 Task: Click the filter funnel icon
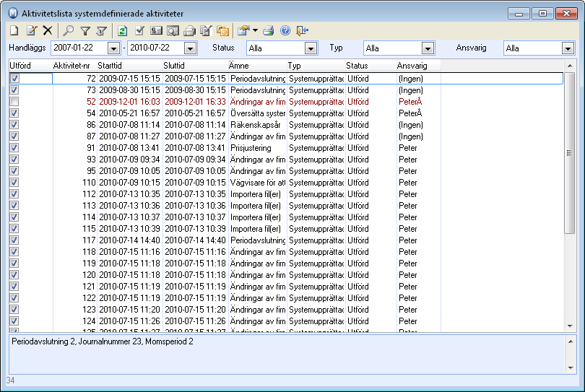85,30
